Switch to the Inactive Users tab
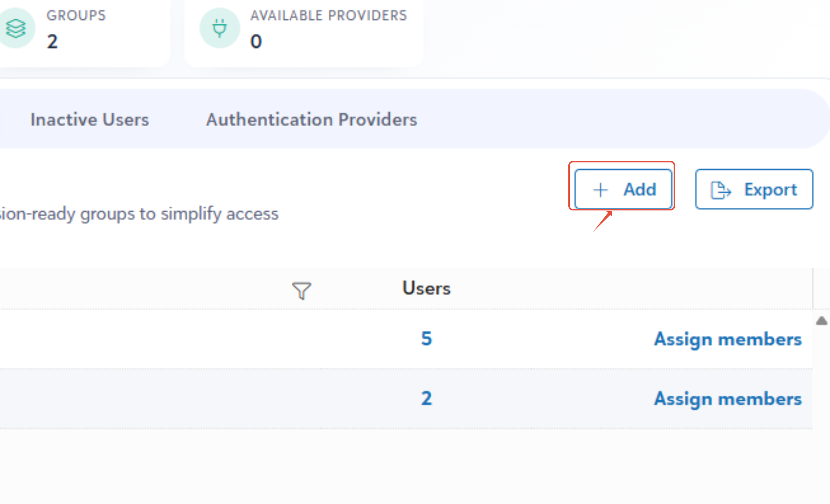830x504 pixels. pos(90,119)
